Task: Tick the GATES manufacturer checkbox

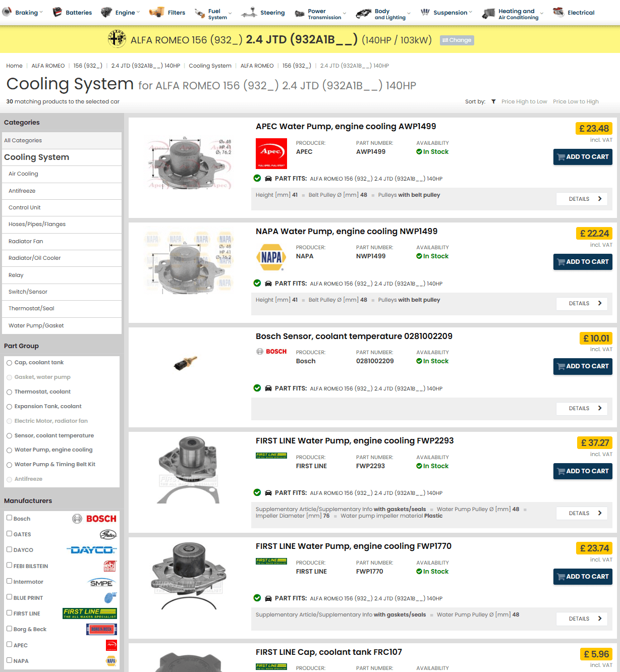Action: 9,533
